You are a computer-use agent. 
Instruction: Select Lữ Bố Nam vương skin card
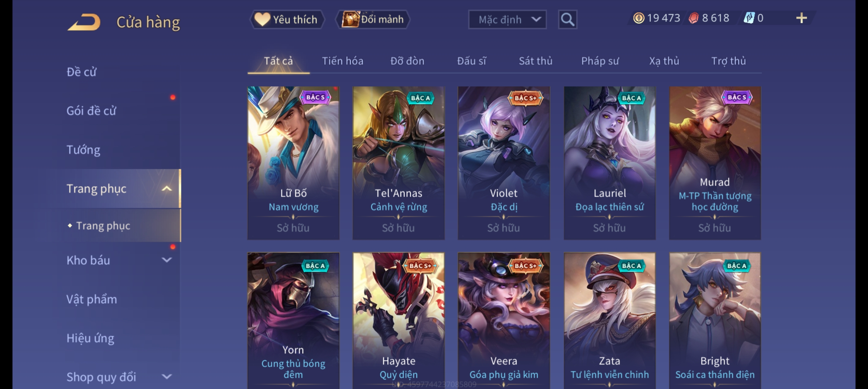(293, 163)
